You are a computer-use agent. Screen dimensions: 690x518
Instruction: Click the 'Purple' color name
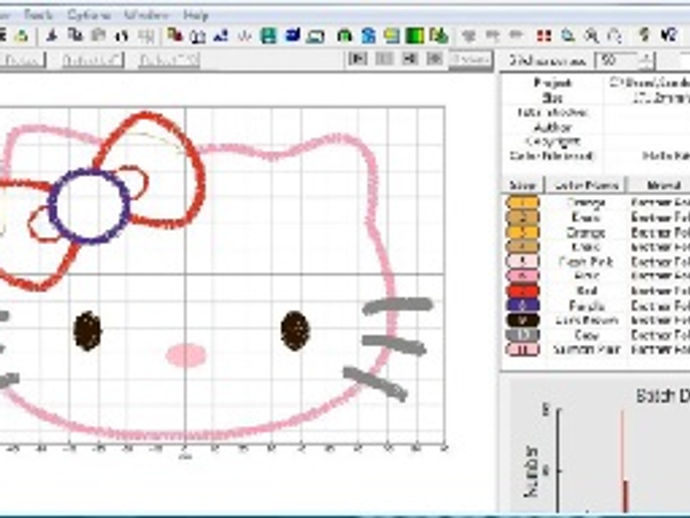click(587, 305)
